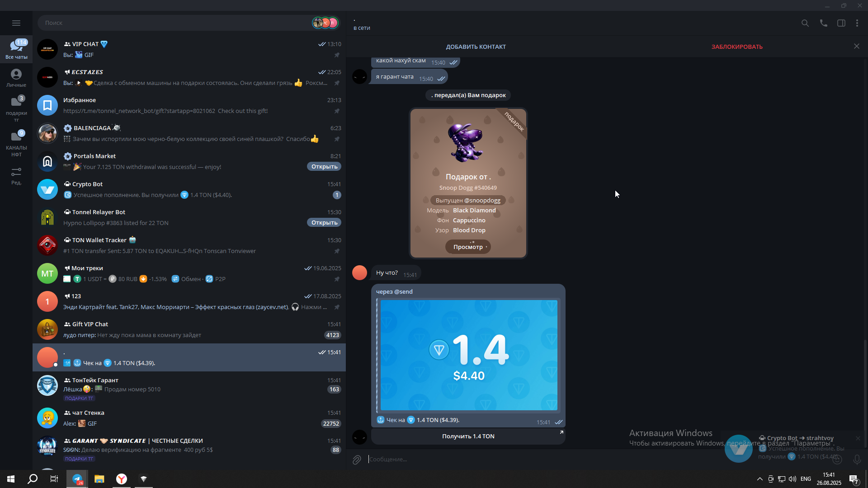Select the подарки тг folder tab
The height and width of the screenshot is (488, 868).
[x=16, y=109]
